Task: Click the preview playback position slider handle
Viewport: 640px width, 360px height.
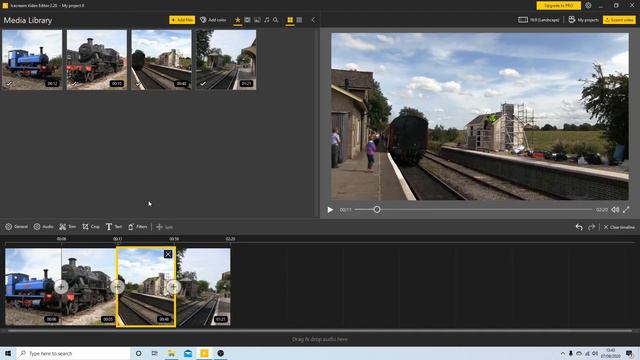Action: click(x=377, y=209)
